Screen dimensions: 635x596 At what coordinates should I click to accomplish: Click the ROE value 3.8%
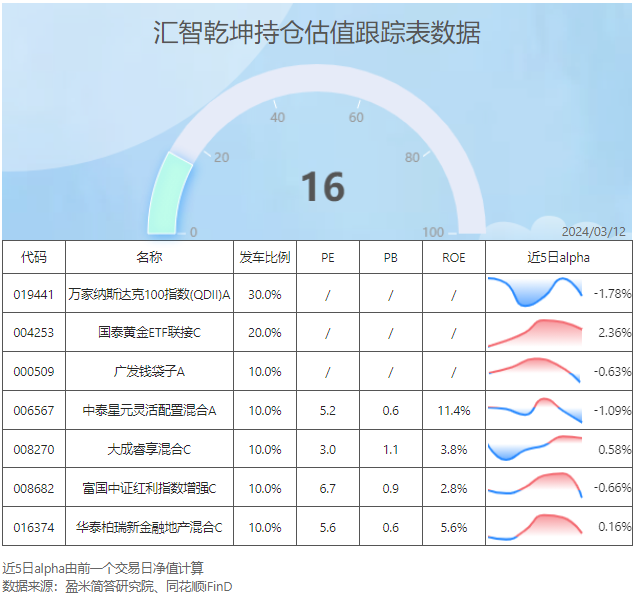tap(454, 449)
